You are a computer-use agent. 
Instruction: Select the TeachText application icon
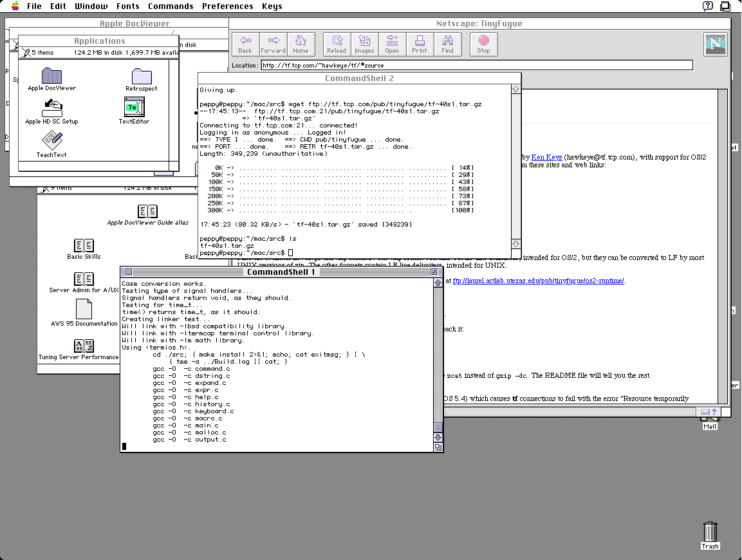tap(51, 140)
